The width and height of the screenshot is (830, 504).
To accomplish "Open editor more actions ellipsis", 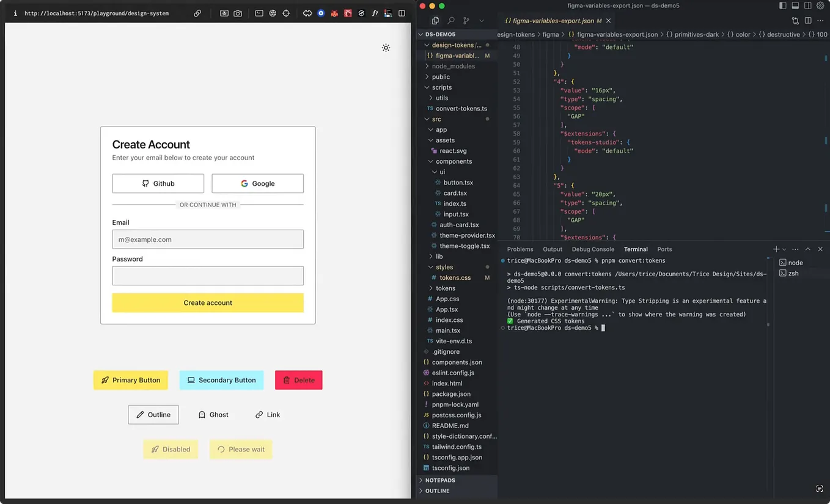I will [820, 21].
